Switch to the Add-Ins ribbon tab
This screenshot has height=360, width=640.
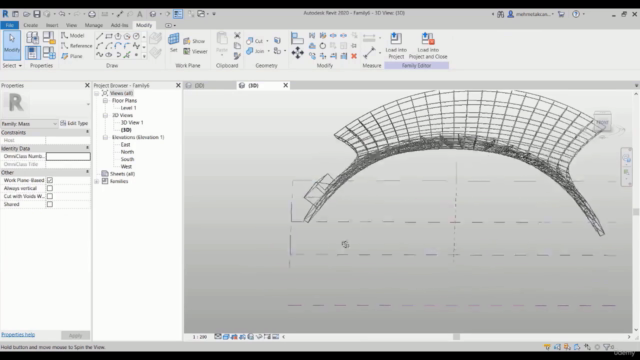[120, 25]
